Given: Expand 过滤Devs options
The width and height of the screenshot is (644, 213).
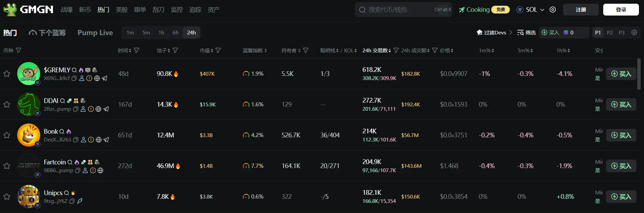Looking at the screenshot, I should [494, 32].
